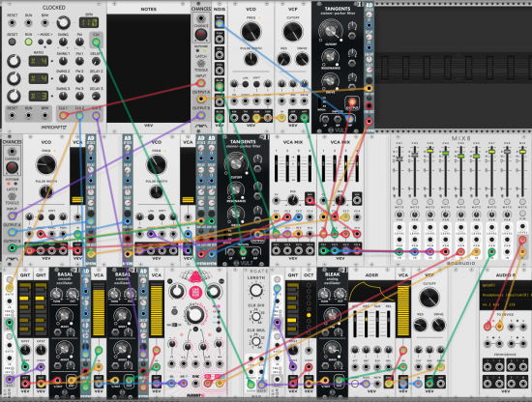532x402 pixels.
Task: Click the CUTOFF knob on bottom-row VCF
Action: tap(429, 298)
